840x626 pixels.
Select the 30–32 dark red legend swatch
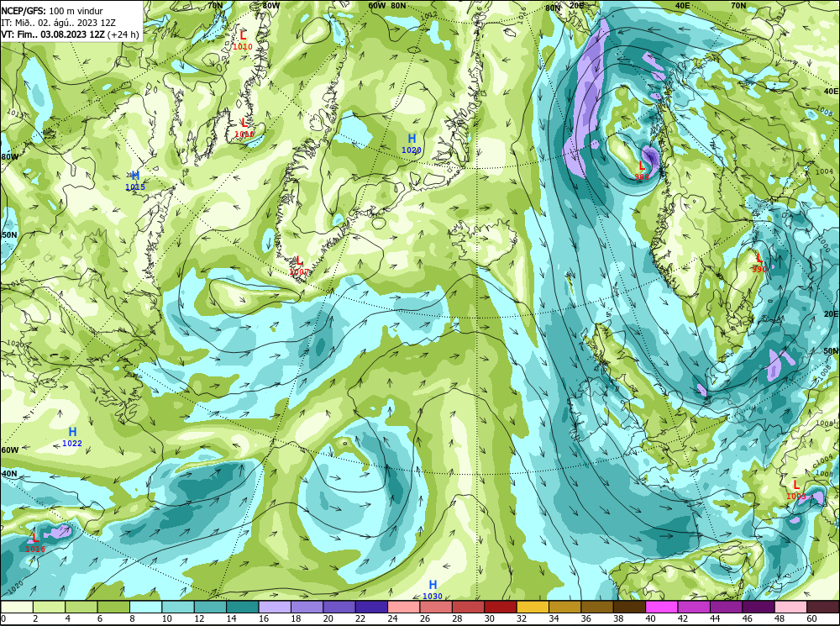click(x=501, y=607)
